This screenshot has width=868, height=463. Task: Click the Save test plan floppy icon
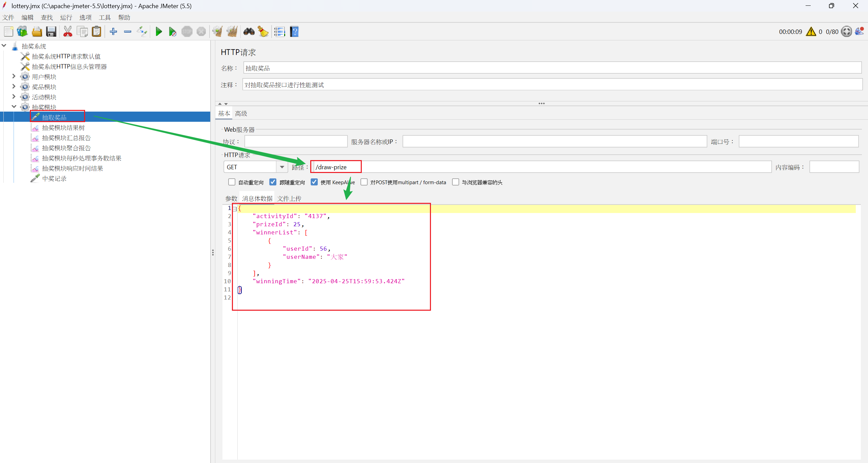click(x=51, y=32)
